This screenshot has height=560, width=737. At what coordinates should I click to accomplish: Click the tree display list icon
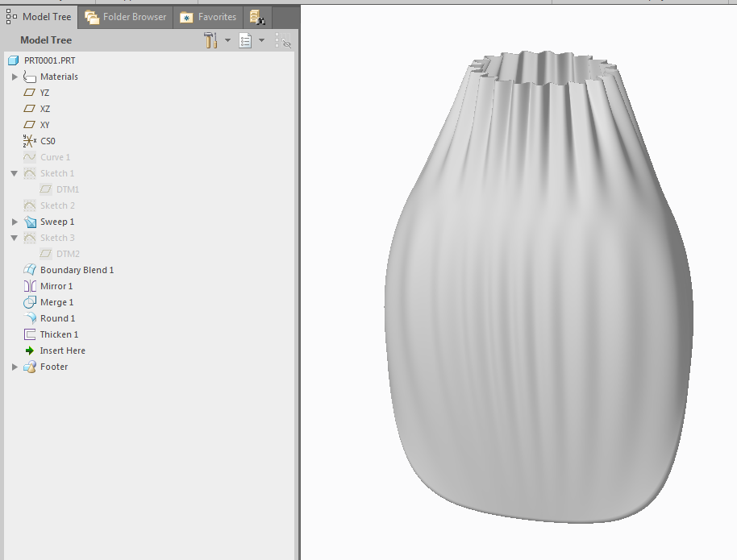coord(246,40)
